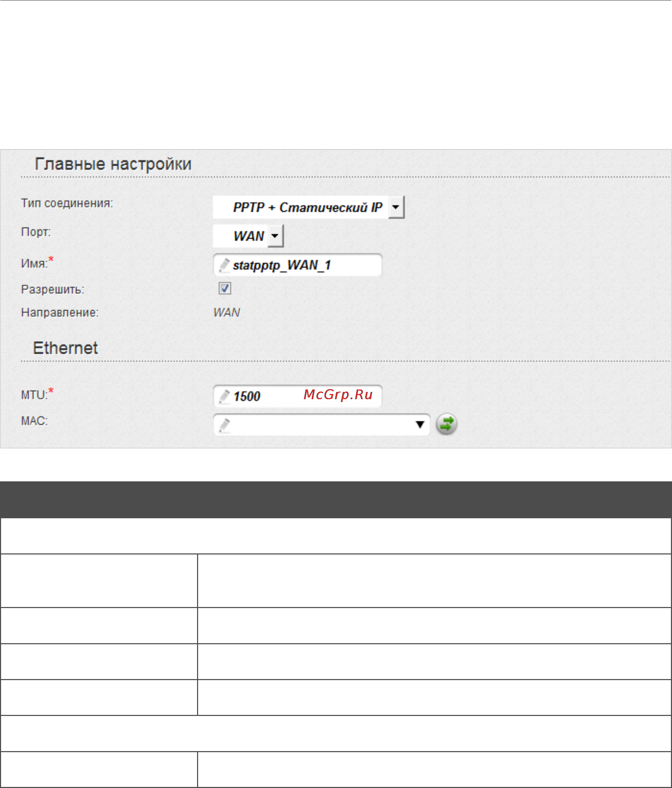The height and width of the screenshot is (788, 672).
Task: Click the Имя field statpptp_WAN_1
Action: click(298, 265)
